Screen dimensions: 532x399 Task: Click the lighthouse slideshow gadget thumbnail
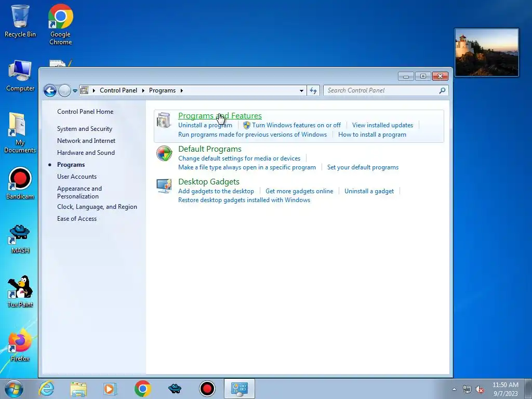[486, 52]
